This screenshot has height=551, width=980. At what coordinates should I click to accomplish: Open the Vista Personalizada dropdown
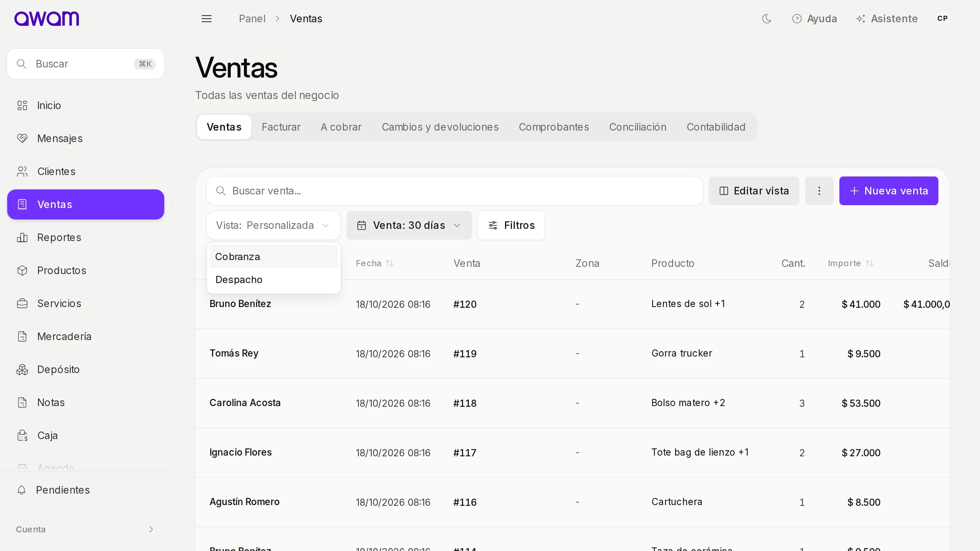coord(274,226)
